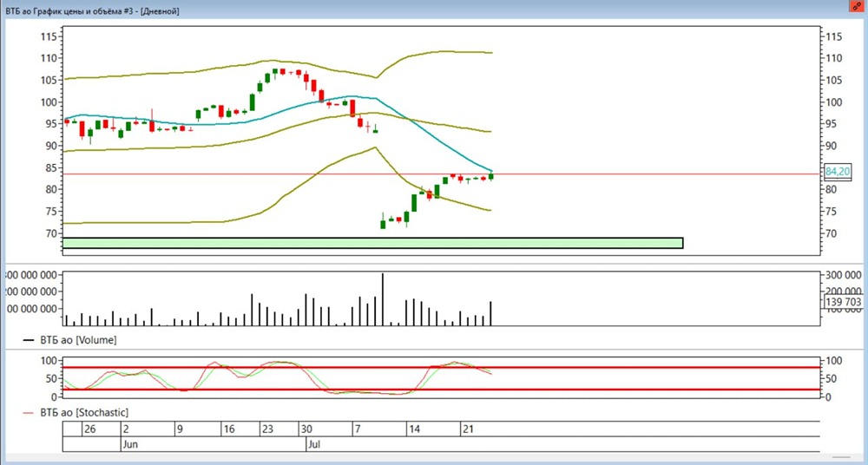
Task: Click the ВТБ ао [Stochastic] legend
Action: (77, 412)
